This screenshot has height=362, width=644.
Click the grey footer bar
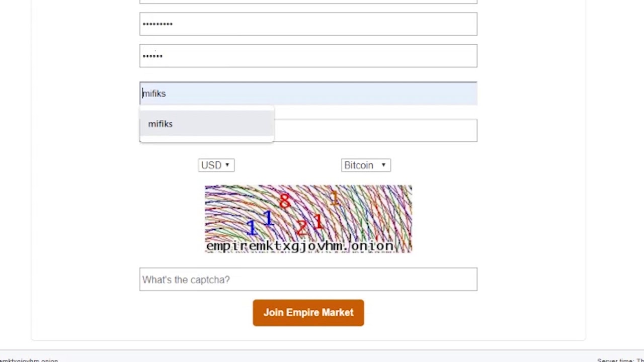point(322,357)
